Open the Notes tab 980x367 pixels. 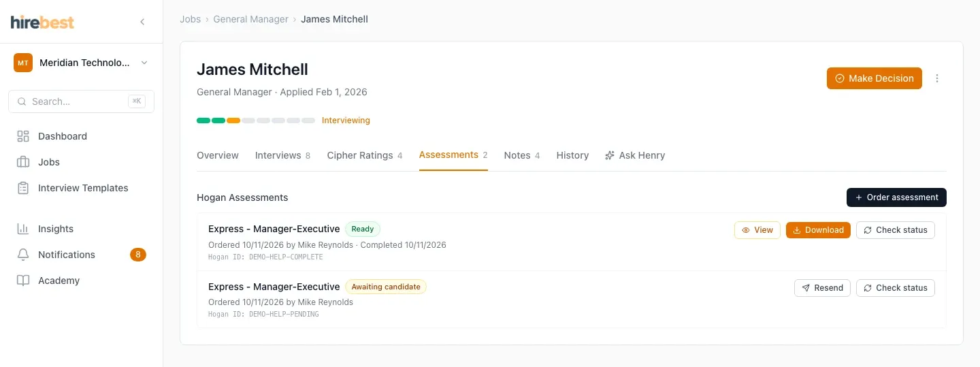tap(522, 155)
